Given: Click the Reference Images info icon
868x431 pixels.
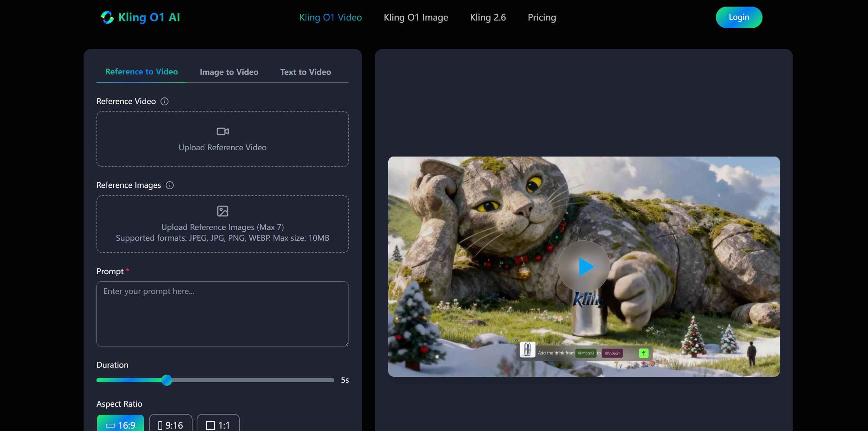Looking at the screenshot, I should pos(170,185).
